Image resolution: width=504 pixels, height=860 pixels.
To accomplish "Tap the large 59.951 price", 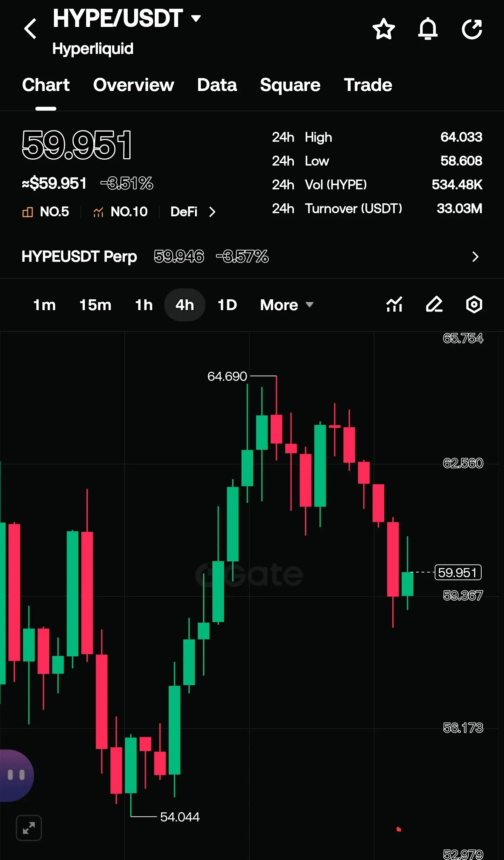I will click(77, 145).
